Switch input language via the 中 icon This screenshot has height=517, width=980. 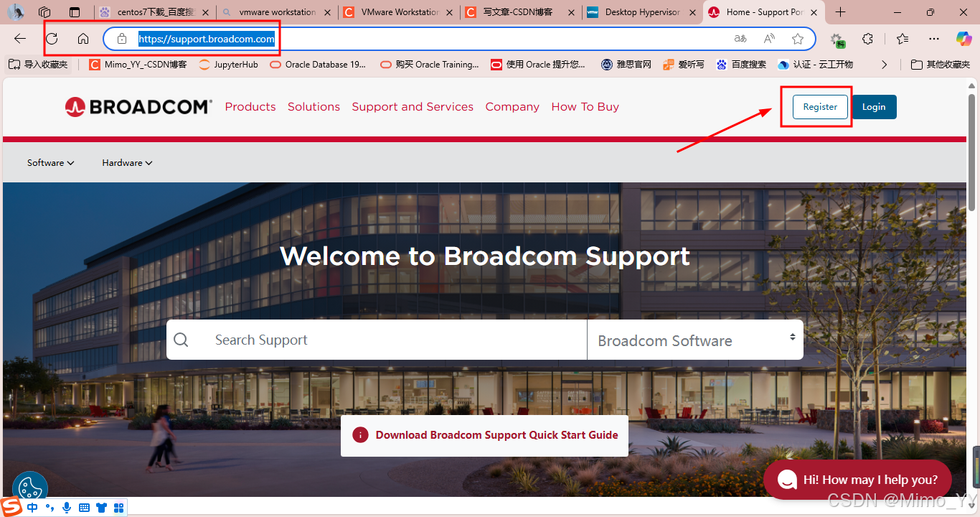click(32, 508)
